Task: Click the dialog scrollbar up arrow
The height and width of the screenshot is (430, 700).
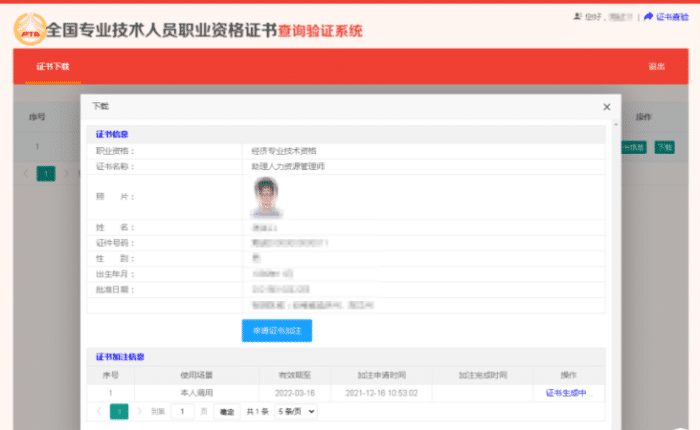Action: click(616, 124)
